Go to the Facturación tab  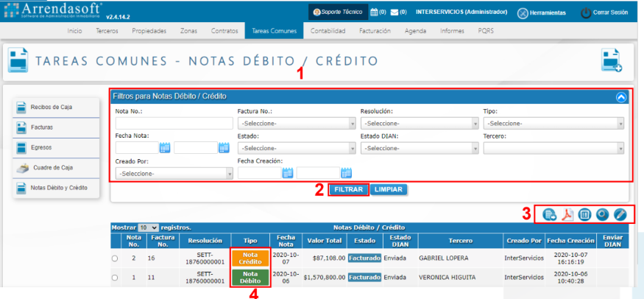[x=375, y=31]
